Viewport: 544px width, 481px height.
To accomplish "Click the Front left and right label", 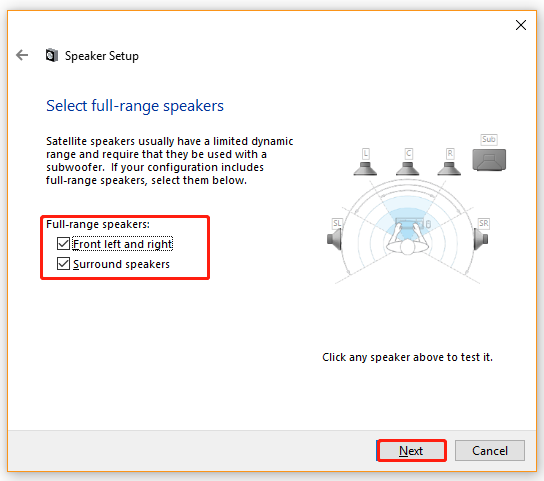I will pyautogui.click(x=122, y=244).
